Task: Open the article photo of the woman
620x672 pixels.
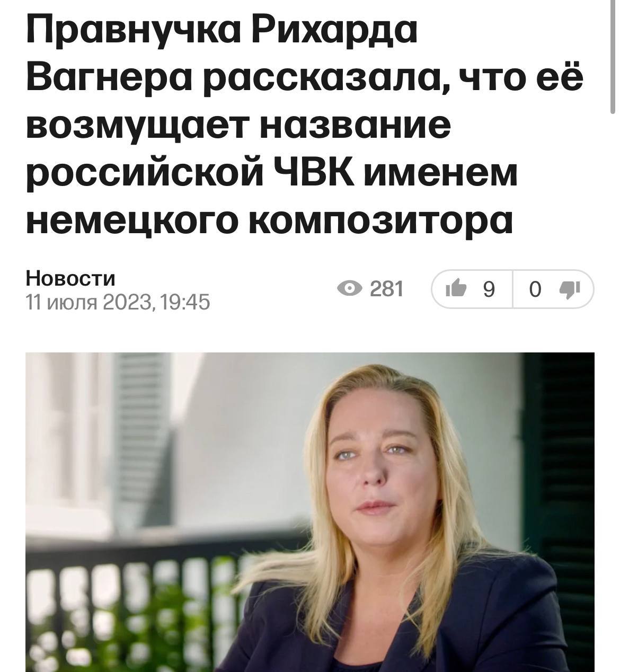Action: (310, 512)
